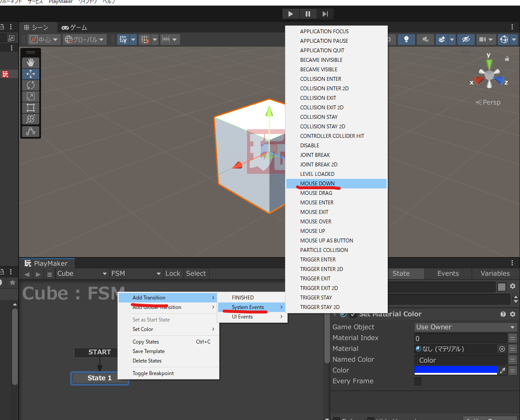The width and height of the screenshot is (520, 420).
Task: Switch to PlayMaker Events tab
Action: click(448, 274)
